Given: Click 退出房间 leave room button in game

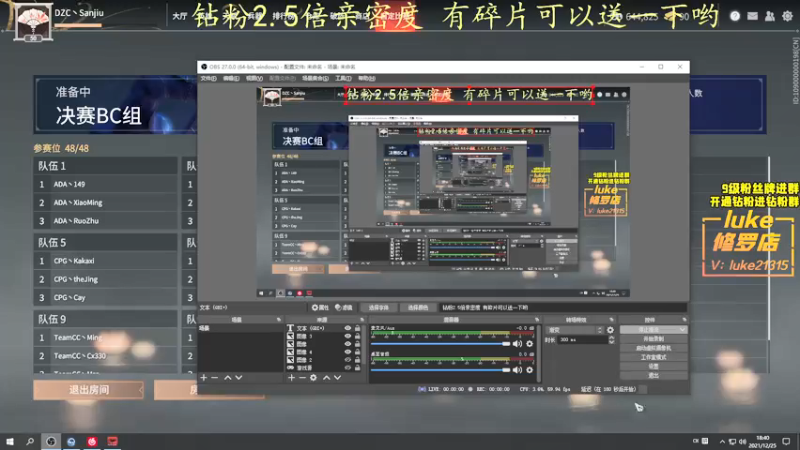Looking at the screenshot, I should 89,390.
